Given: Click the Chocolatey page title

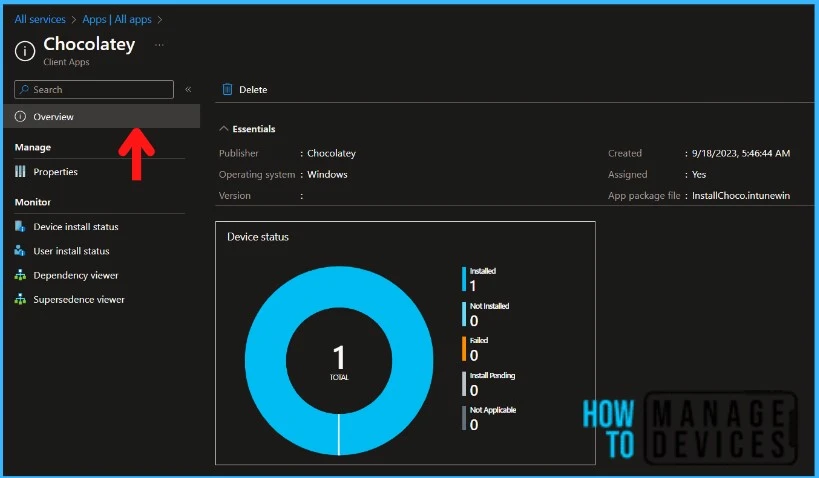Looking at the screenshot, I should point(89,44).
